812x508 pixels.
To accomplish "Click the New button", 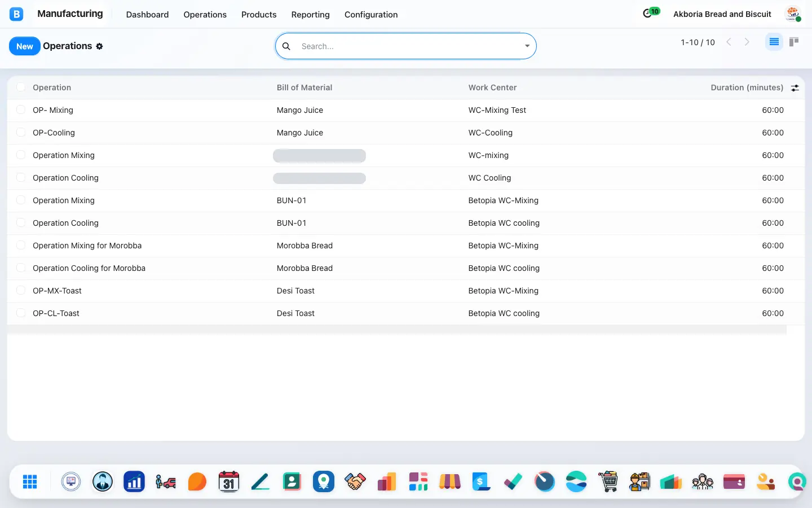I will tap(24, 46).
